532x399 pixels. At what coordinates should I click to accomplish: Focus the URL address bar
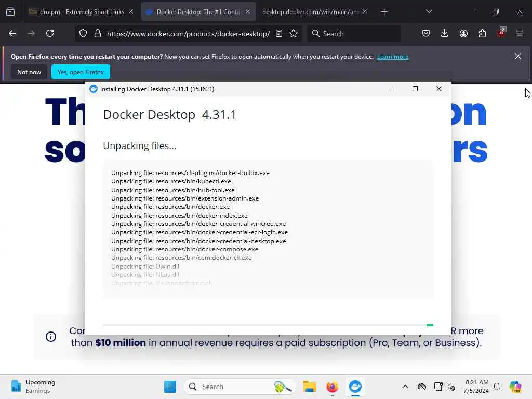point(188,34)
